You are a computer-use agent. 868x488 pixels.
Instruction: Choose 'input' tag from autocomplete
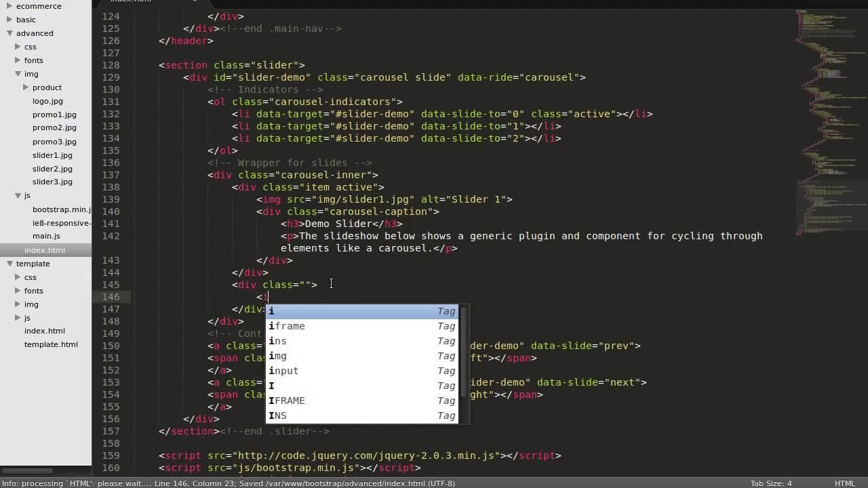[362, 371]
